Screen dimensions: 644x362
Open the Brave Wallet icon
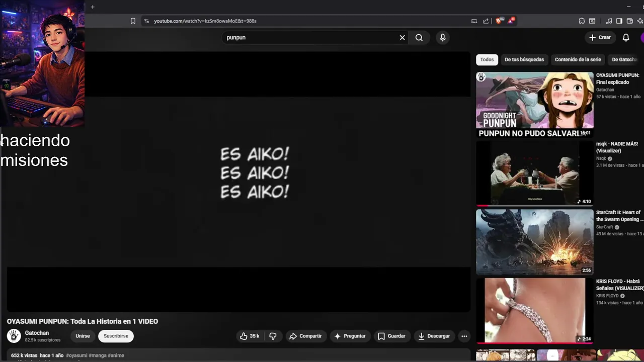(630, 21)
